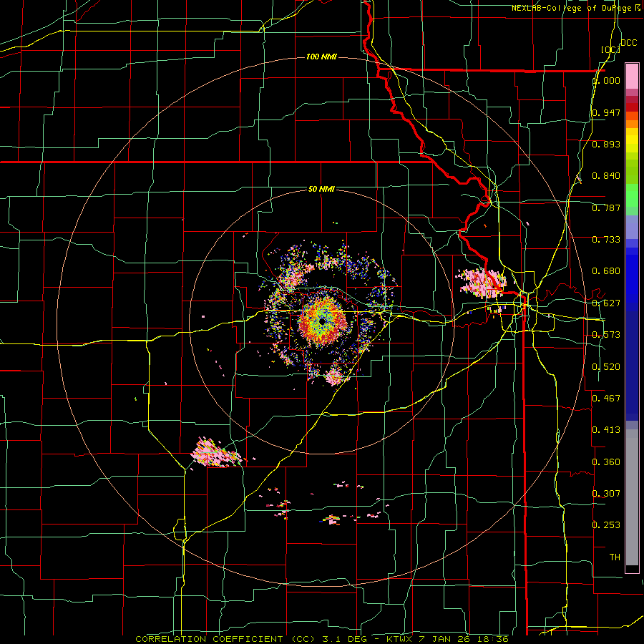Viewport: 644px width, 644px height.
Task: Click the 0.947 value on the scale
Action: pyautogui.click(x=606, y=112)
